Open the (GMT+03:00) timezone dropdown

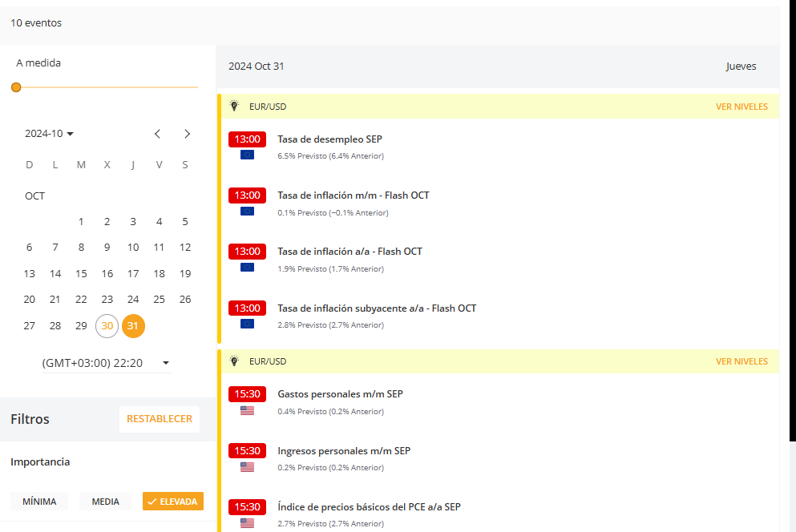107,362
